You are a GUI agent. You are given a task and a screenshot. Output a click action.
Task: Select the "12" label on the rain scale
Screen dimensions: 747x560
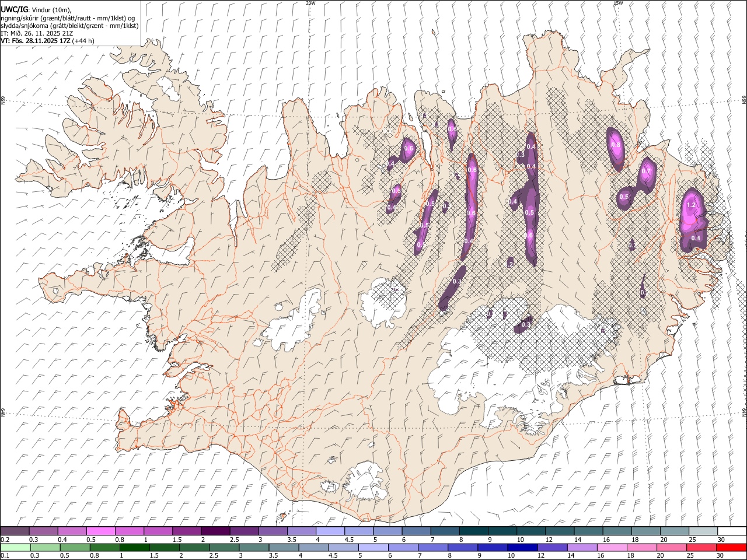click(x=542, y=555)
